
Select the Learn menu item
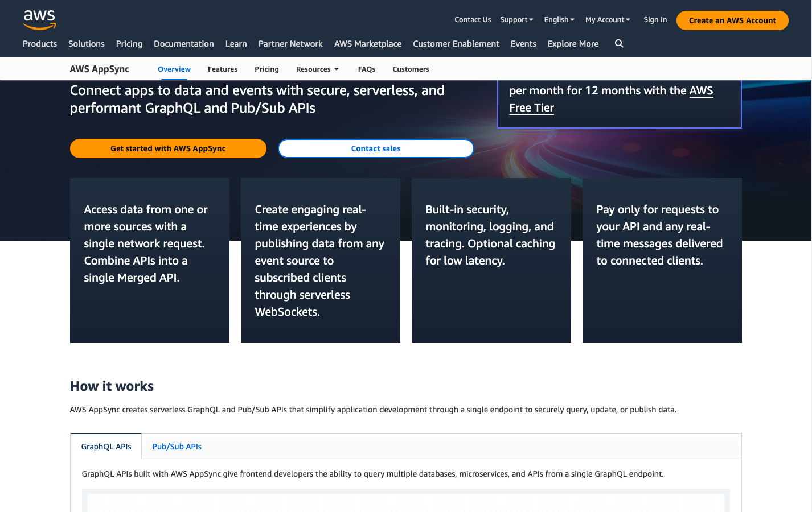point(236,44)
